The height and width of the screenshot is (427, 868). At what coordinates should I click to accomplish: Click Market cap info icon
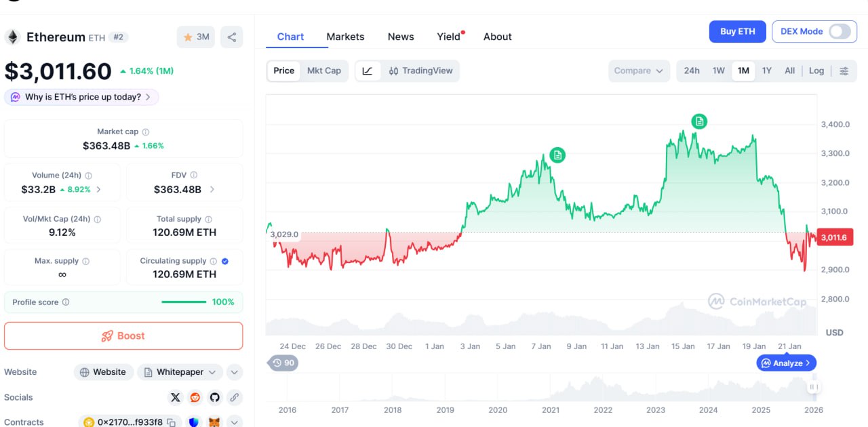click(x=146, y=132)
